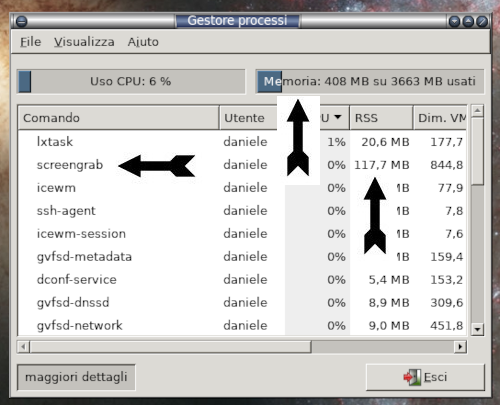The width and height of the screenshot is (500, 405).
Task: Click the scrollbar down arrow
Action: (x=477, y=329)
